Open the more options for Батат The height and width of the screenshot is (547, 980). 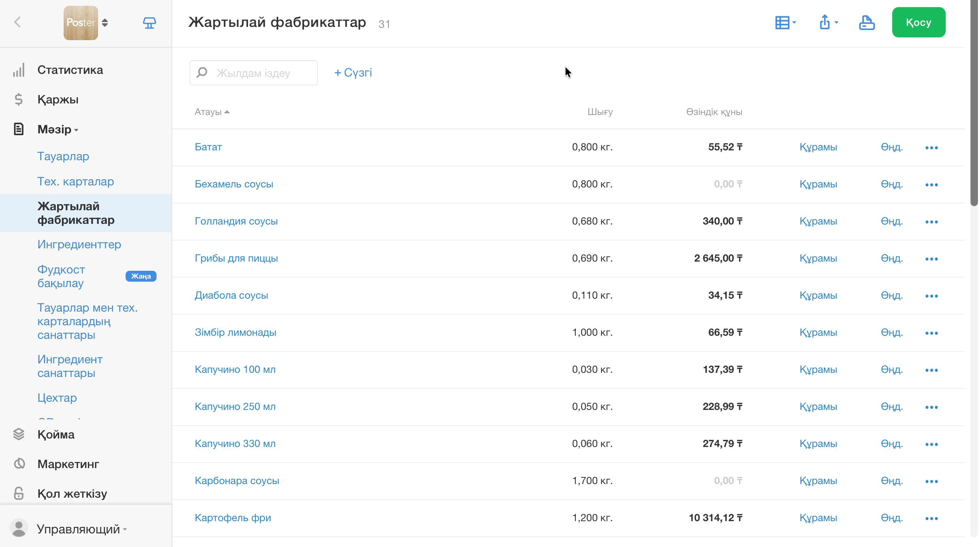(931, 148)
